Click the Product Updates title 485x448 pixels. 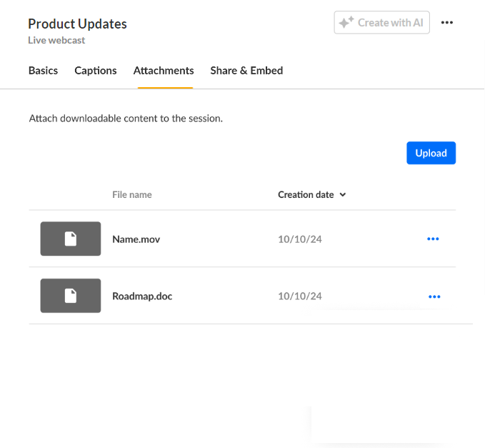77,24
